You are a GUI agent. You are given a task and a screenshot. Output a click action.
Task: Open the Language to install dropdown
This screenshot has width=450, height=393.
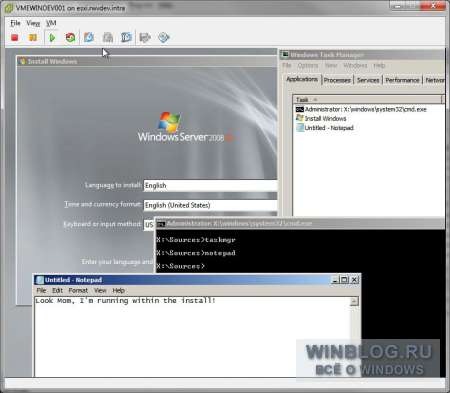(x=210, y=186)
